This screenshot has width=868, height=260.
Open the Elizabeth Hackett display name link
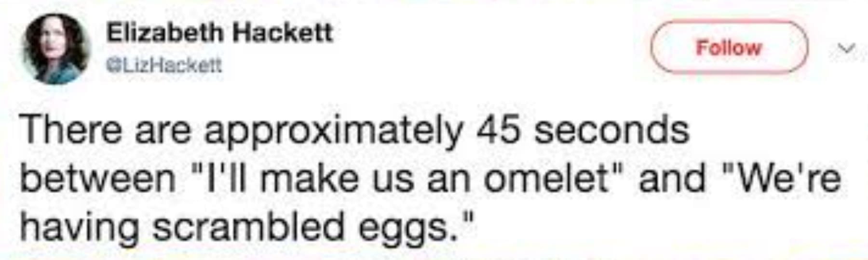tap(219, 33)
